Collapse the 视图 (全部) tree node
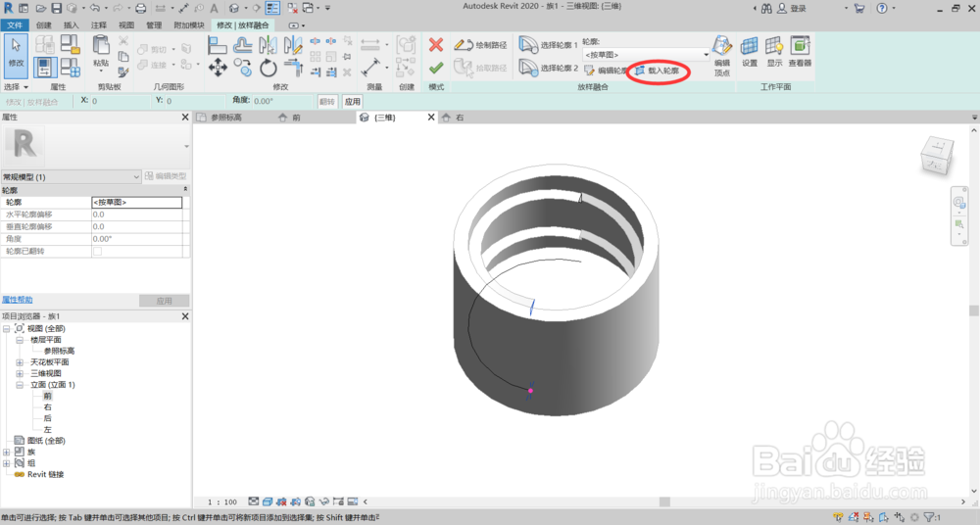The height and width of the screenshot is (525, 980). click(6, 329)
